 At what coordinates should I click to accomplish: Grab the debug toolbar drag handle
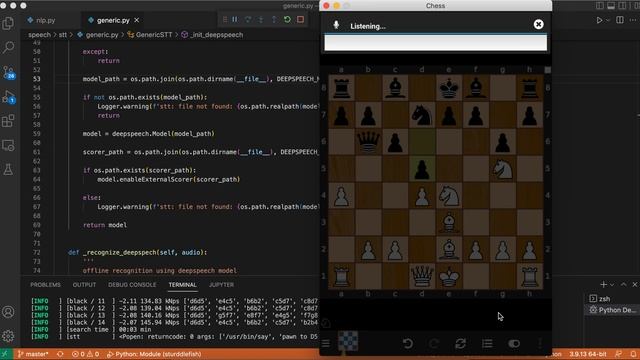pos(224,20)
